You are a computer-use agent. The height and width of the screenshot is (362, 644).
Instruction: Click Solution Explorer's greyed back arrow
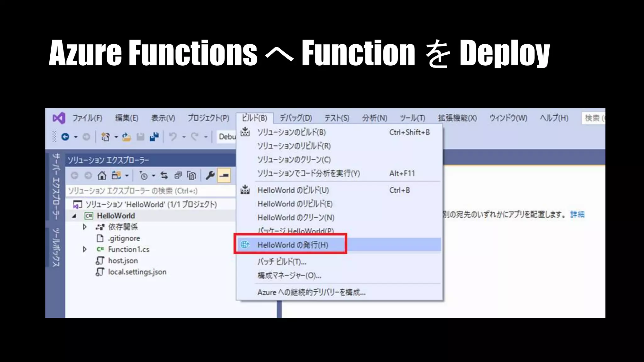click(75, 175)
